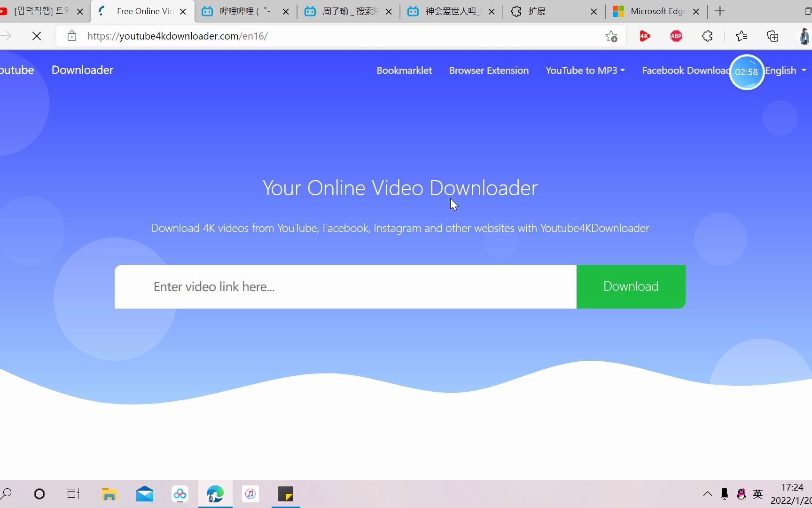Close the Free Online Video tab
The height and width of the screenshot is (508, 812).
pos(183,12)
